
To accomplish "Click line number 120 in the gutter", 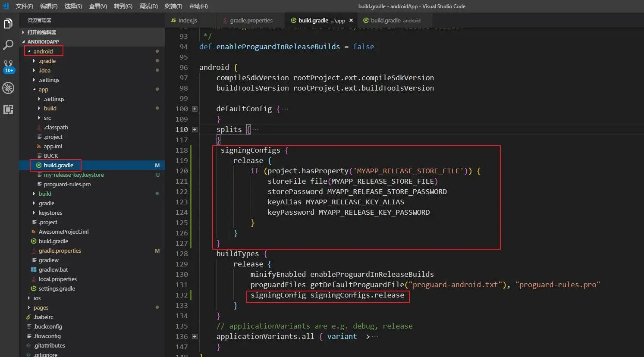I will (182, 171).
